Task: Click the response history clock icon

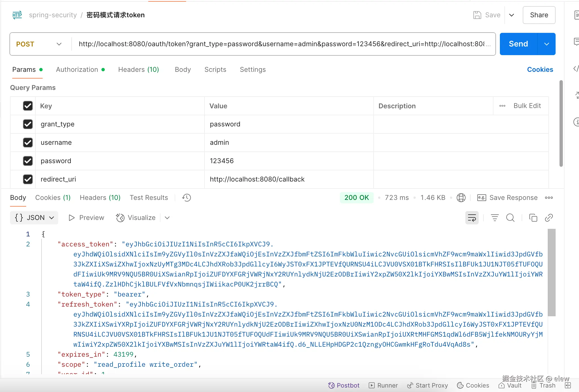Action: [x=186, y=198]
